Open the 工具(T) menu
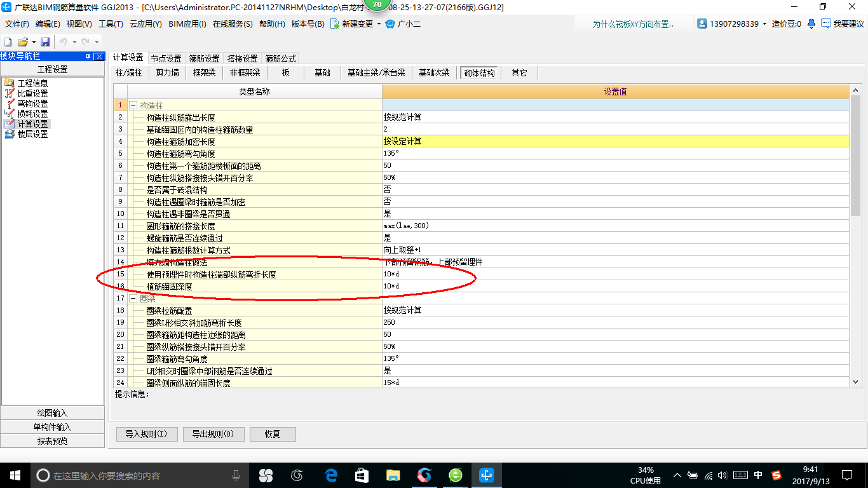Screen dimensions: 868x488 [111, 24]
